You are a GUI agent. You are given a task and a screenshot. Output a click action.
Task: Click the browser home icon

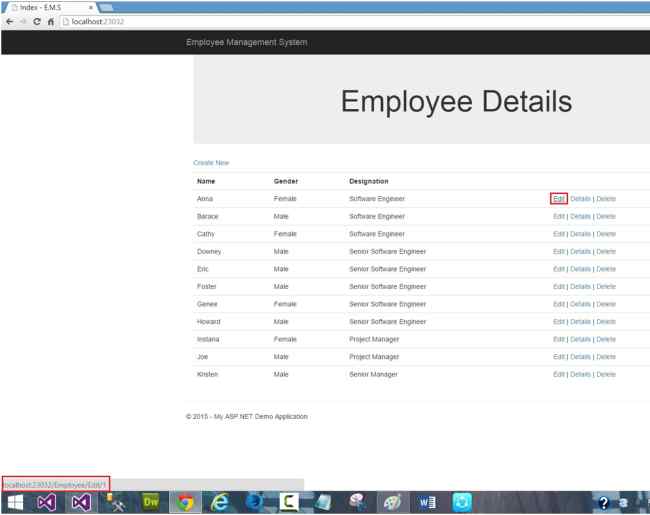point(51,22)
